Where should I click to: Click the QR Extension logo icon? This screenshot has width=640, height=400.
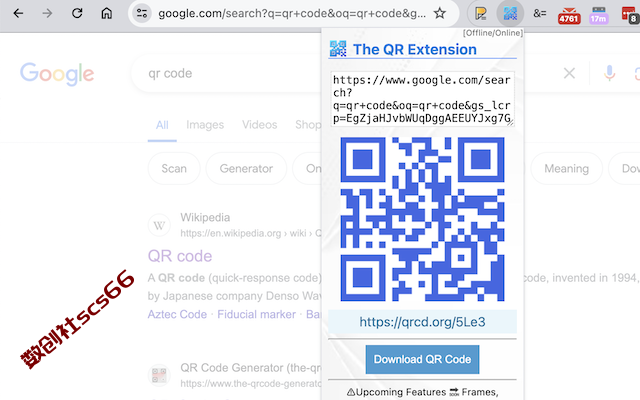click(338, 49)
